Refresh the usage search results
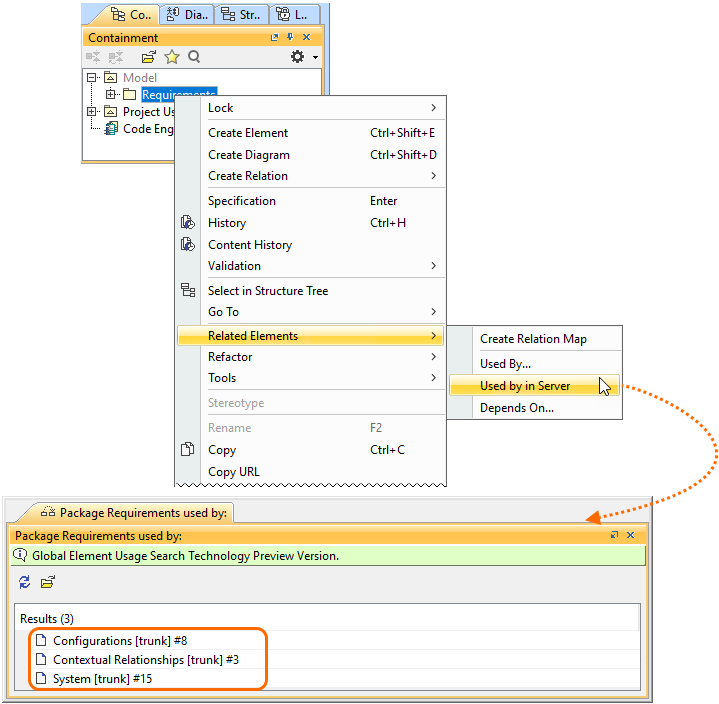The width and height of the screenshot is (719, 704). coord(25,582)
